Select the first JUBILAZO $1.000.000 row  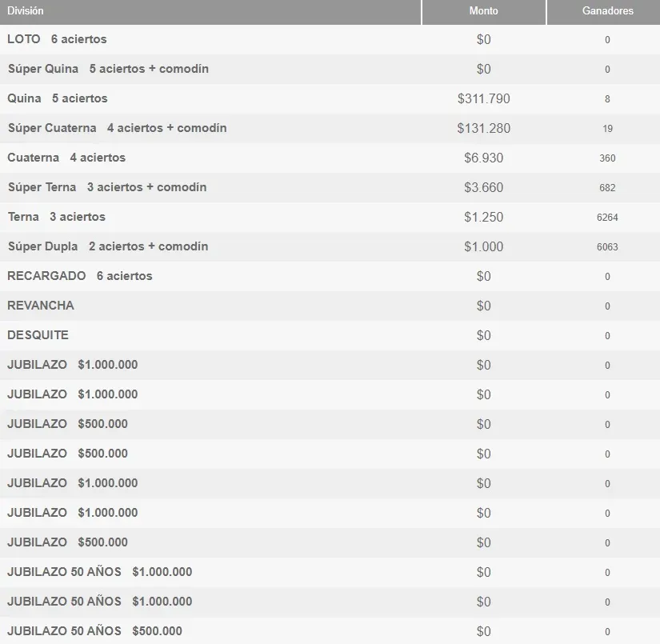(x=71, y=365)
